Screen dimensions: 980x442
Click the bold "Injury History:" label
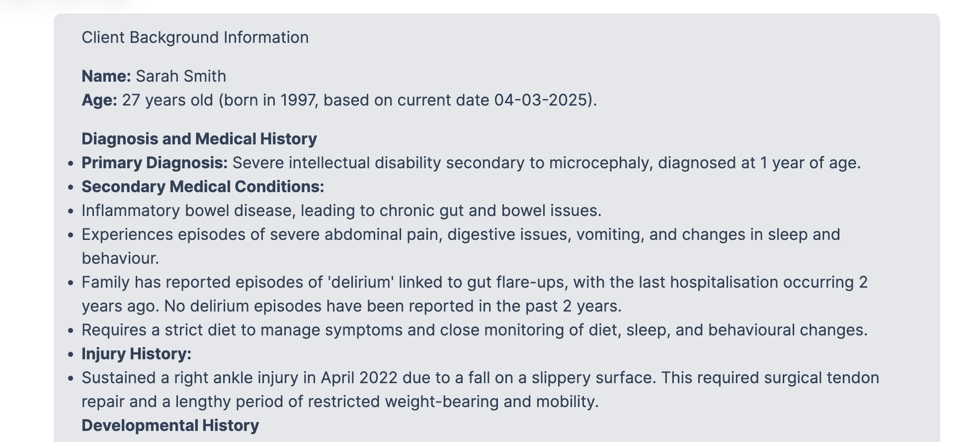pos(136,354)
